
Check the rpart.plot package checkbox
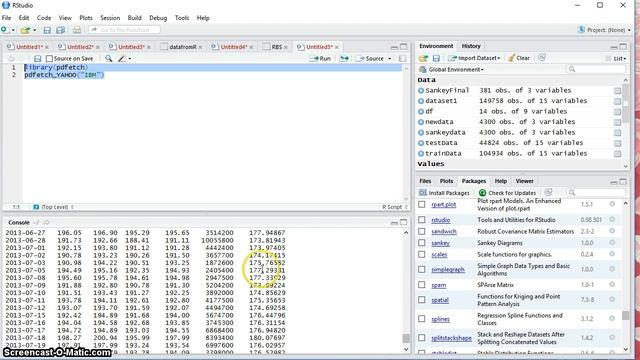(422, 204)
